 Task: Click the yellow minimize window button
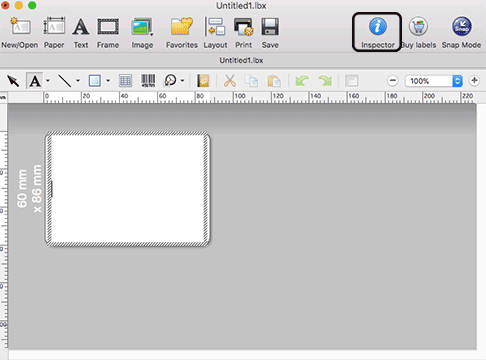click(x=19, y=5)
